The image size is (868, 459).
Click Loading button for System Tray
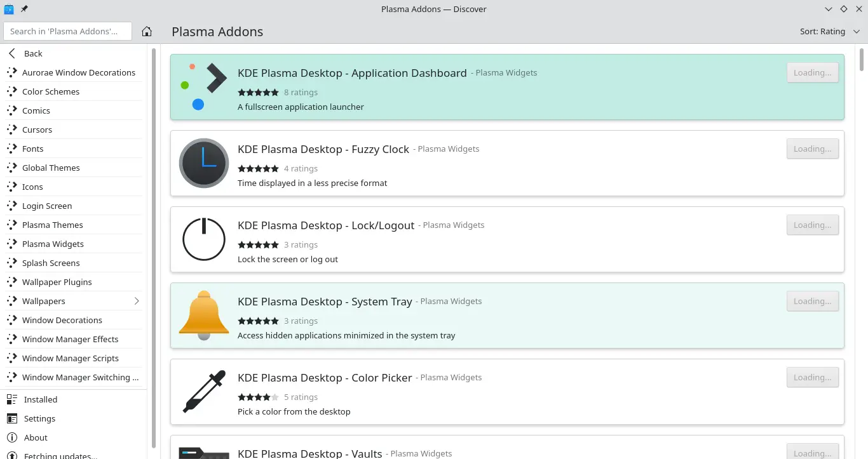click(x=812, y=301)
